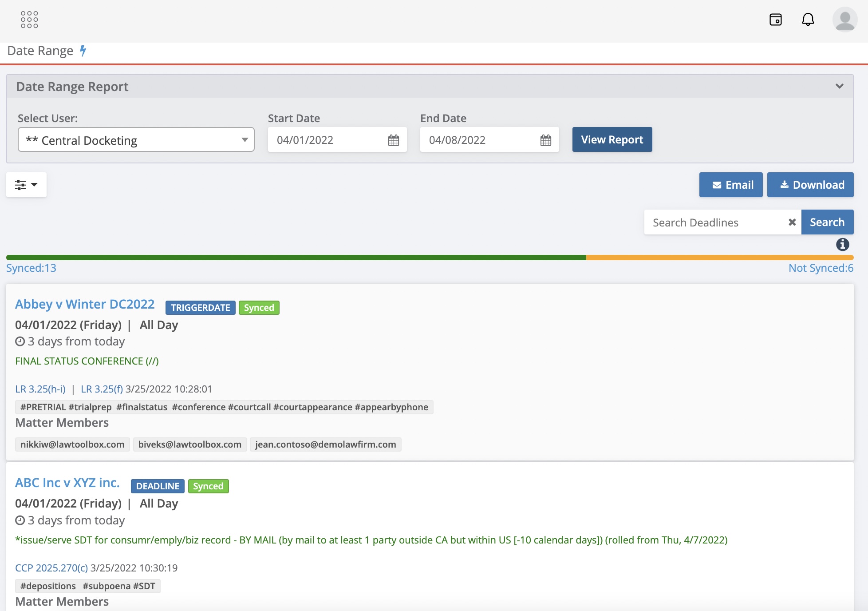This screenshot has width=868, height=611.
Task: Open the user profile avatar
Action: point(844,20)
